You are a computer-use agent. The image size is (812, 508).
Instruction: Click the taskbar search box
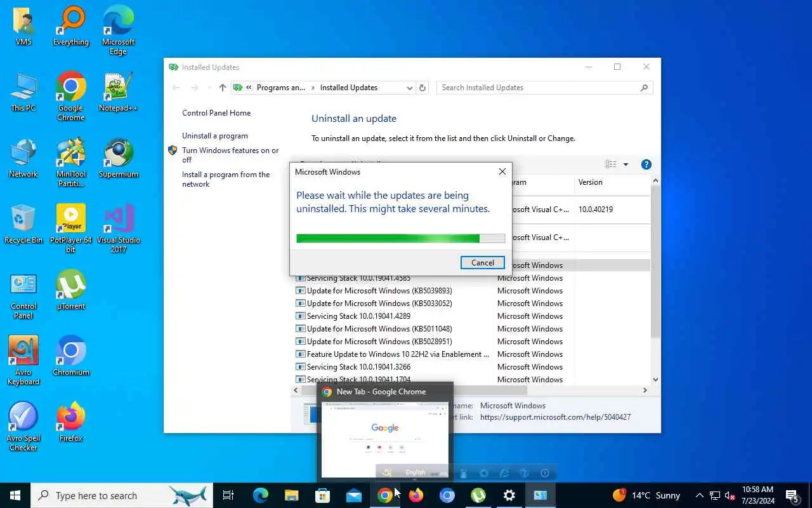click(x=122, y=495)
